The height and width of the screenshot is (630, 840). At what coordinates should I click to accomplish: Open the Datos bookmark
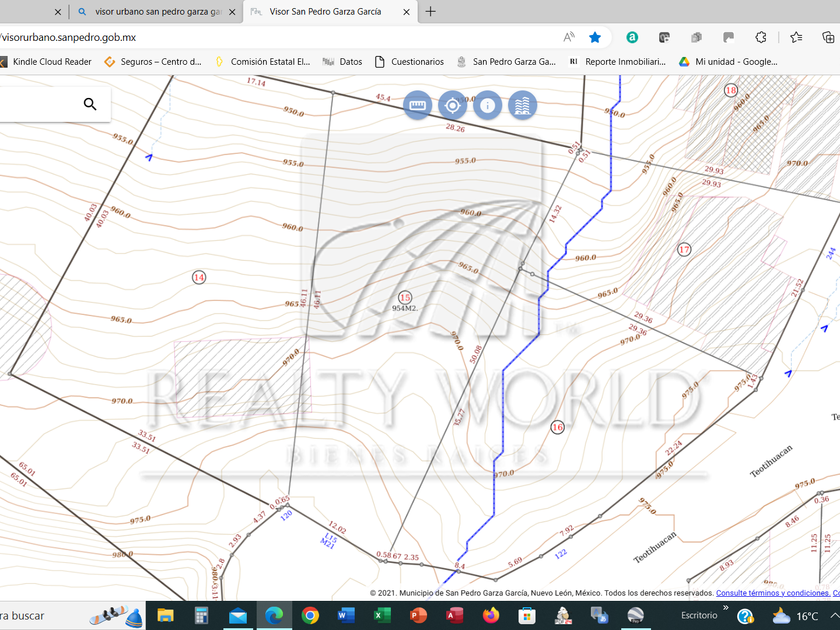click(x=342, y=62)
